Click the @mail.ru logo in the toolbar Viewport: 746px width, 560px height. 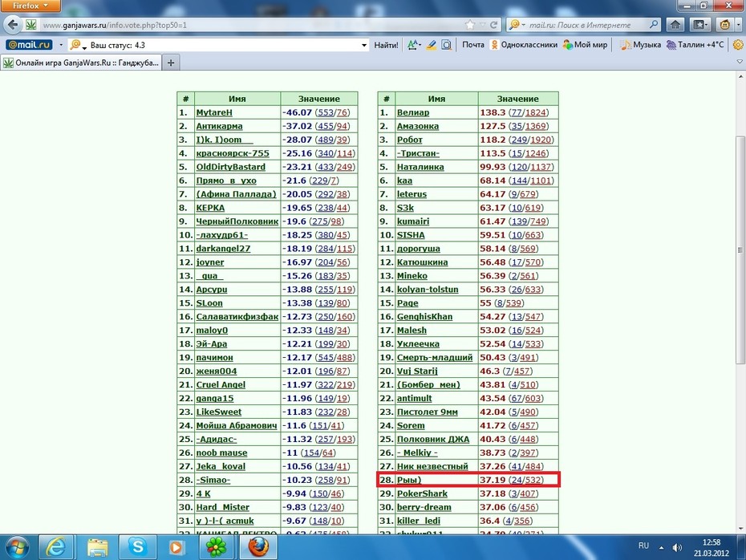[x=29, y=45]
